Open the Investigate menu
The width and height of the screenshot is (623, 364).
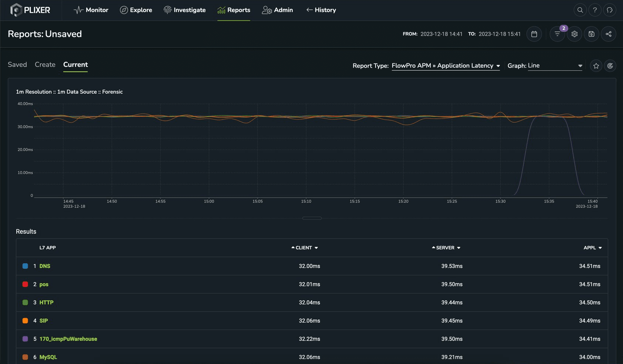pyautogui.click(x=184, y=10)
